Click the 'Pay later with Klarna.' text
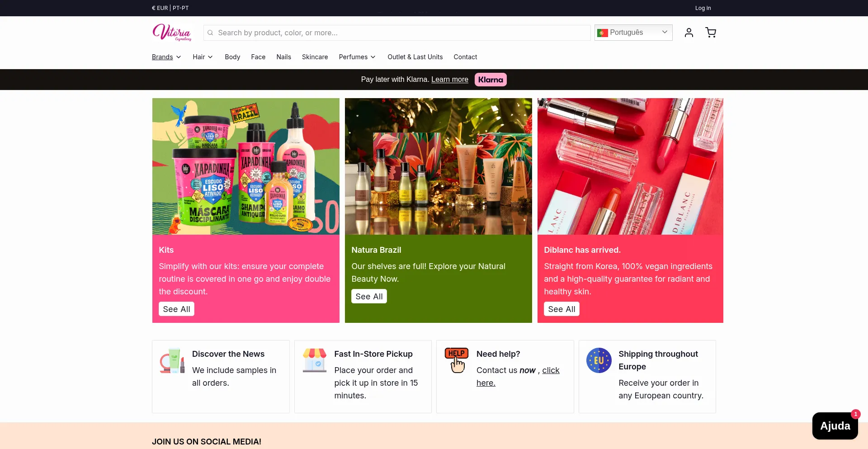Screen dimensions: 868x449 [x=395, y=80]
